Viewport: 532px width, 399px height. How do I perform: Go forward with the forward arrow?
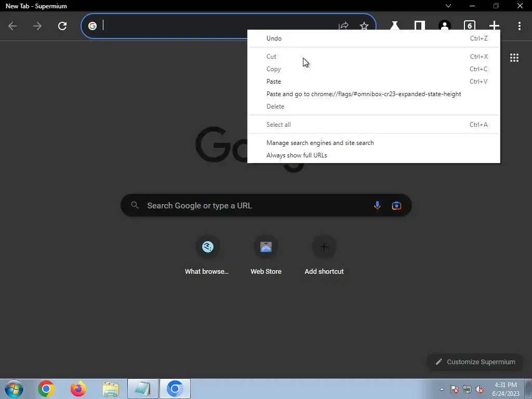[x=37, y=26]
